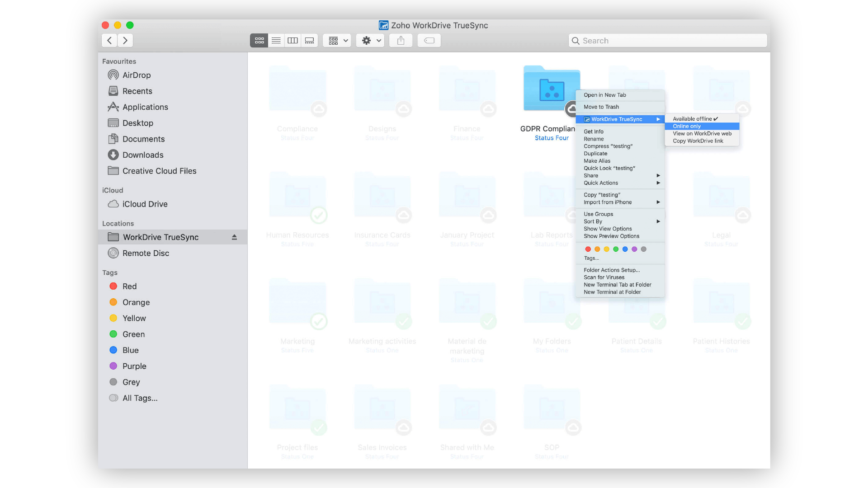The width and height of the screenshot is (868, 488).
Task: Expand the Quick Actions submenu
Action: pos(601,183)
